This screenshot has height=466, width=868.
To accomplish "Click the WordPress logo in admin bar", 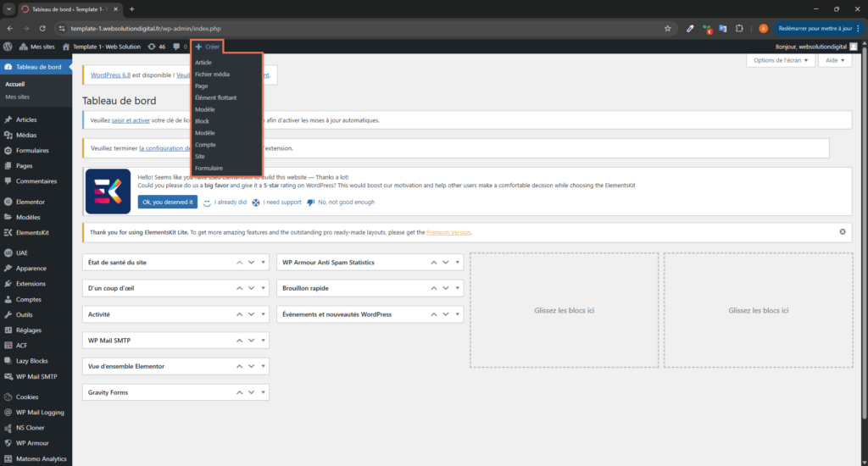I will point(8,47).
